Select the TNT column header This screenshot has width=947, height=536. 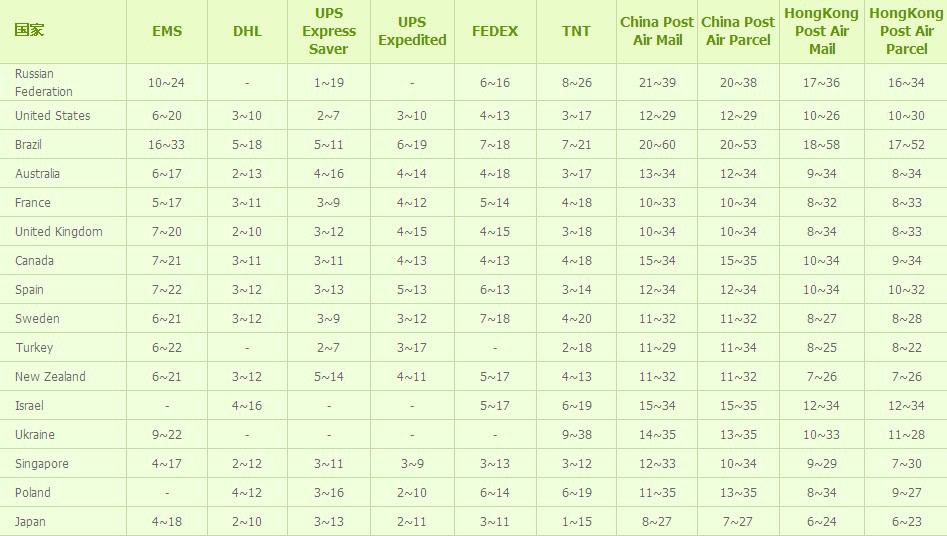[x=576, y=31]
